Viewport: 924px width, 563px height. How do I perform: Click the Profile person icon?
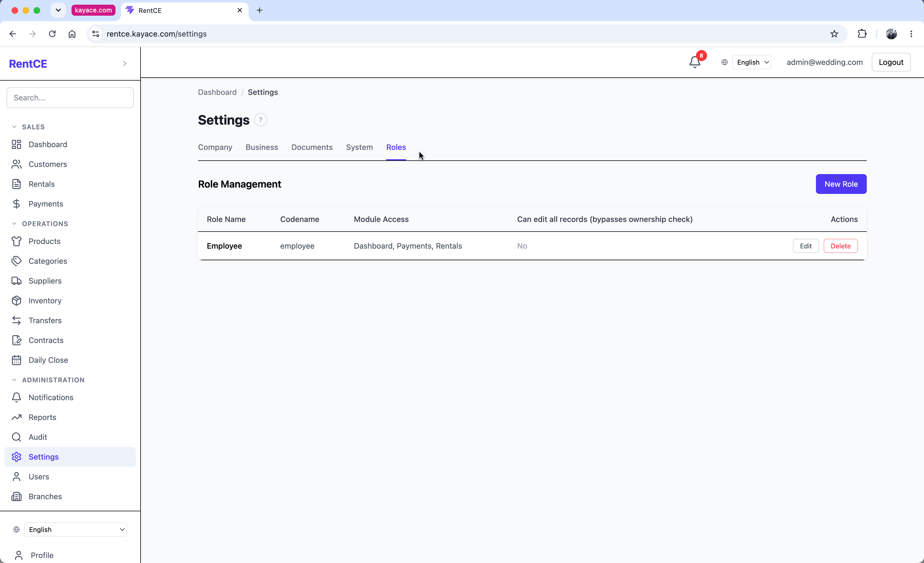[19, 555]
